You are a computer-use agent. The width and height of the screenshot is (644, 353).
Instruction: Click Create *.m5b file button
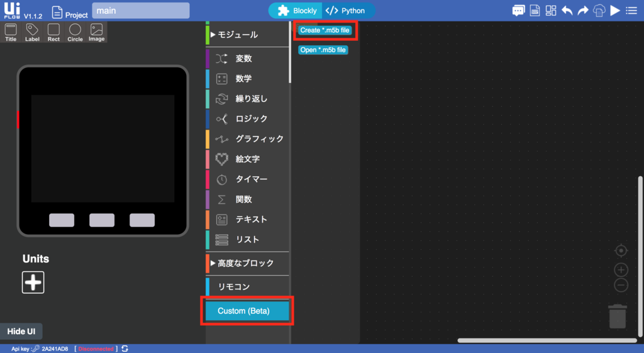tap(325, 30)
